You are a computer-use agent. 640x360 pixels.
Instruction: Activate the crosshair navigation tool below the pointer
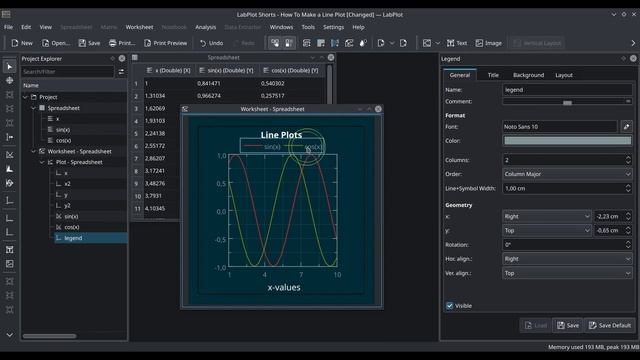click(9, 81)
